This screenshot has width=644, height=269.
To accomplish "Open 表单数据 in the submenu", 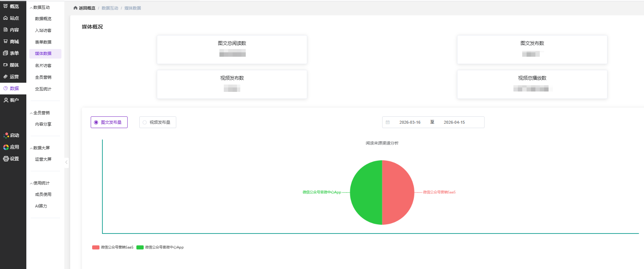I will 43,42.
